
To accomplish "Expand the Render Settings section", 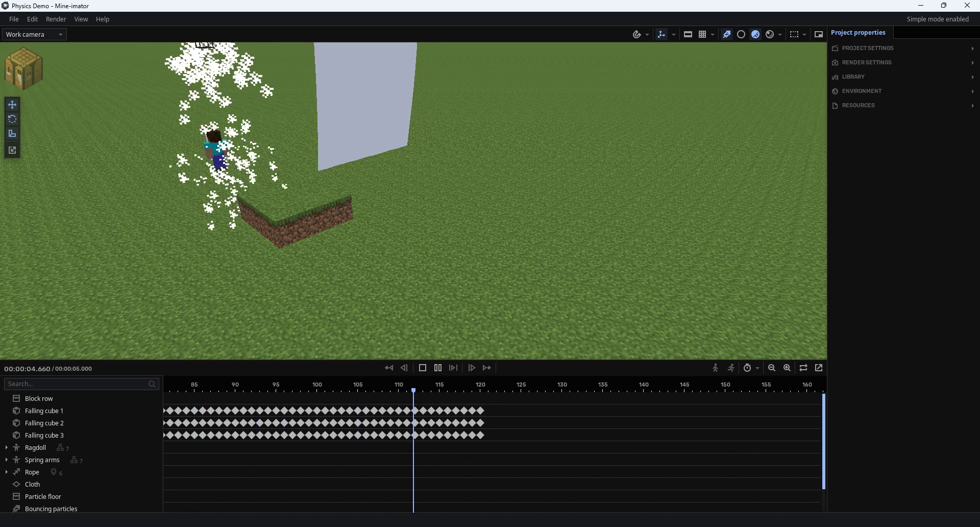I will pos(903,62).
